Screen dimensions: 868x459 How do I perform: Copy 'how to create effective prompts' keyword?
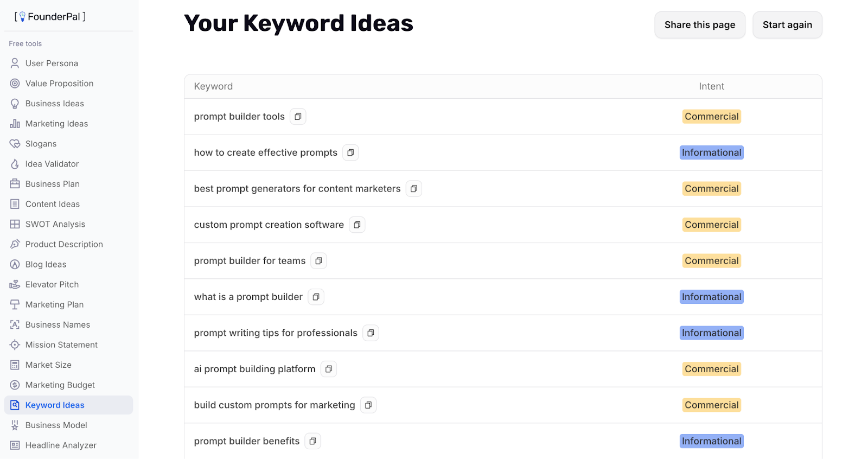[350, 152]
